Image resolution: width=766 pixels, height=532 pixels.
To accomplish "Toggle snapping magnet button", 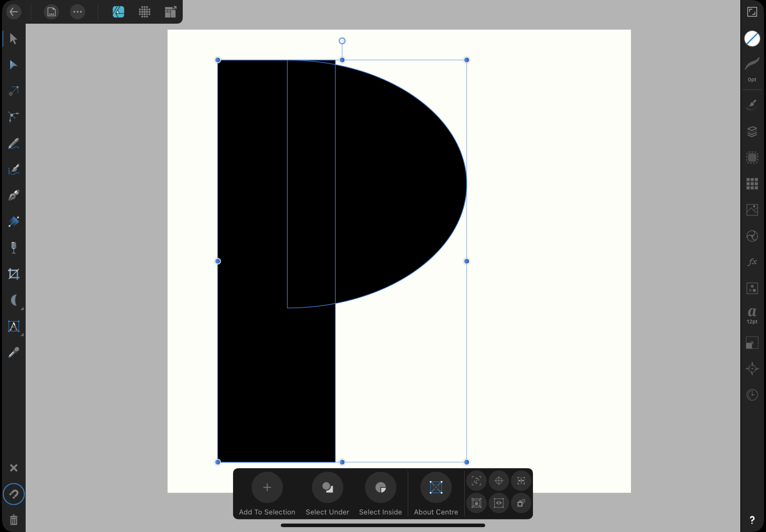I will click(x=13, y=494).
